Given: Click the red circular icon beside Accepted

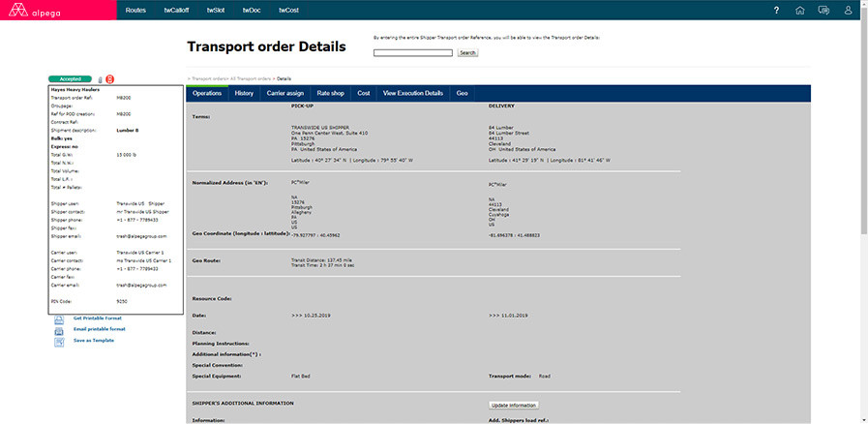Looking at the screenshot, I should click(109, 79).
